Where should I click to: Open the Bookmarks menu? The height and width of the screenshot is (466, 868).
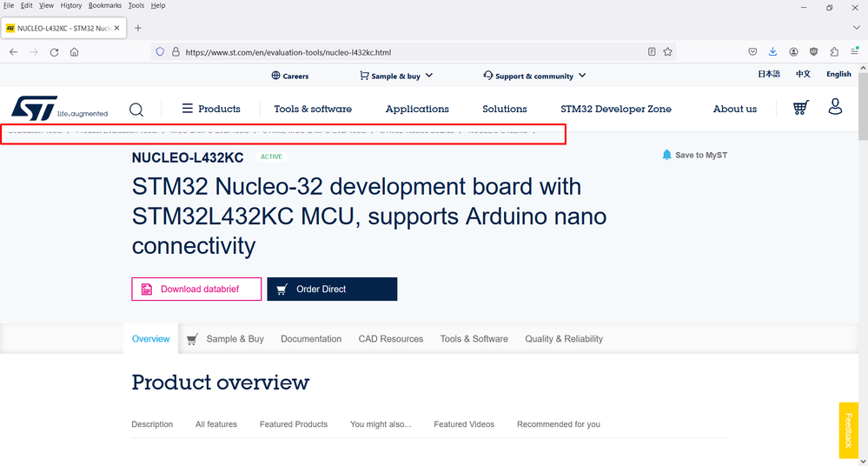point(104,5)
